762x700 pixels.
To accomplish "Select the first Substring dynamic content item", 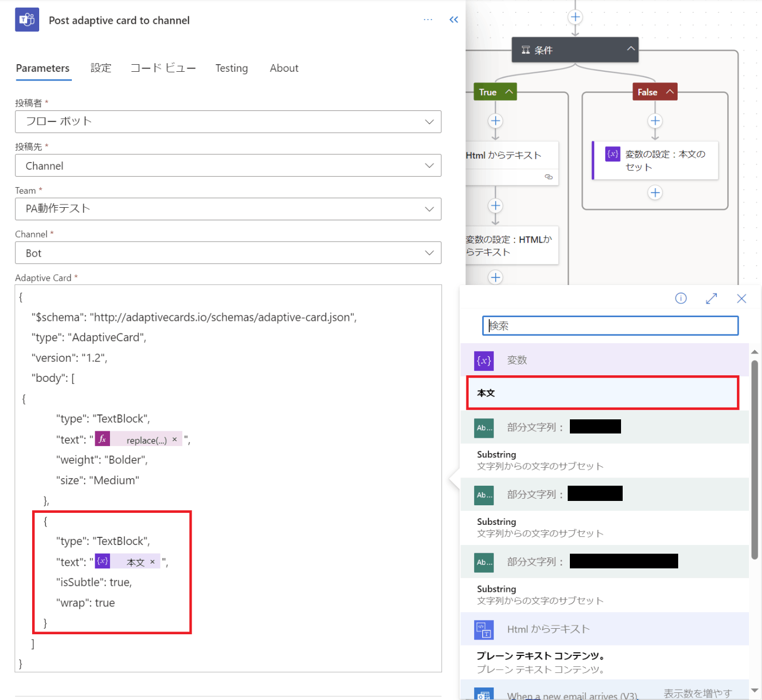I will [x=605, y=460].
